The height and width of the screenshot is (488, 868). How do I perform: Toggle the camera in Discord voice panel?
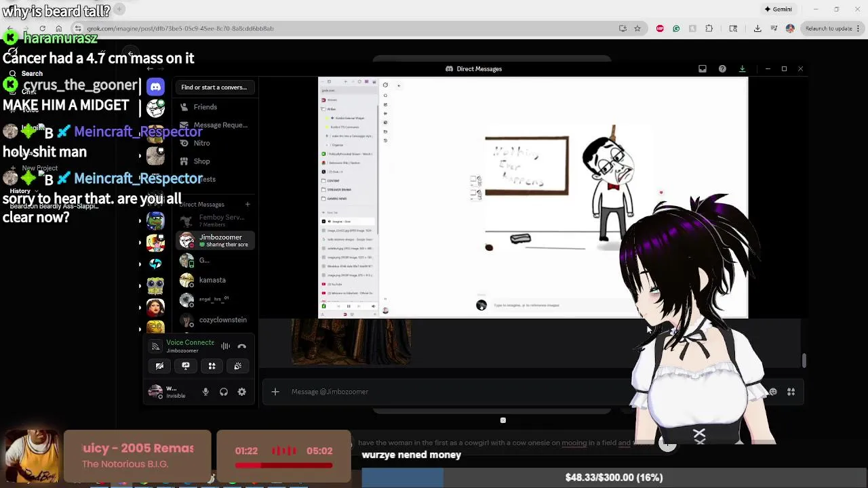tap(159, 366)
